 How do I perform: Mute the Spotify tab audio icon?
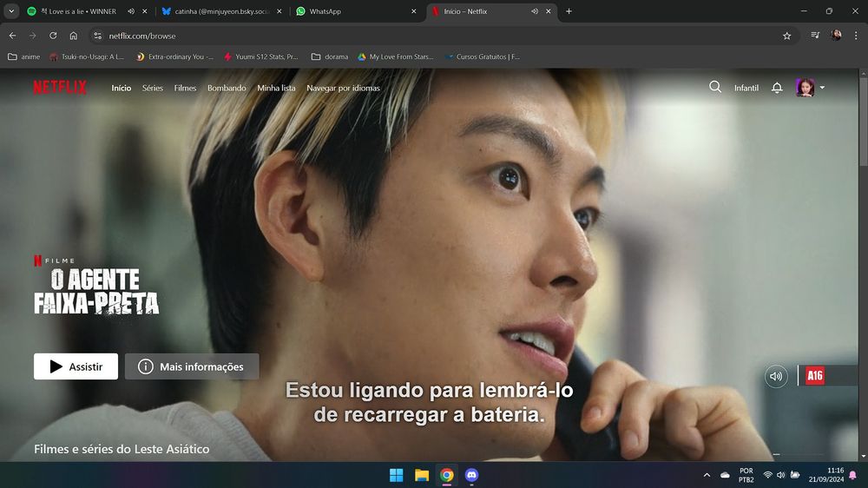(131, 11)
